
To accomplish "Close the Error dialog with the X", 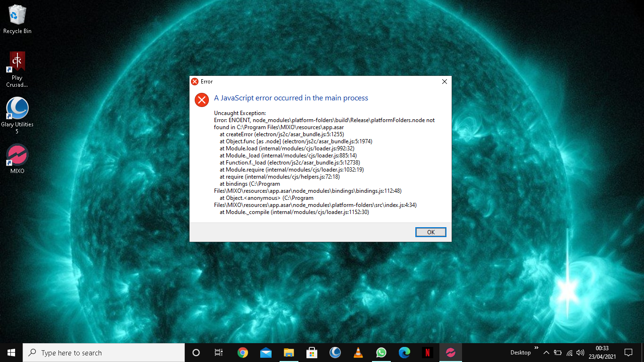I will [444, 82].
